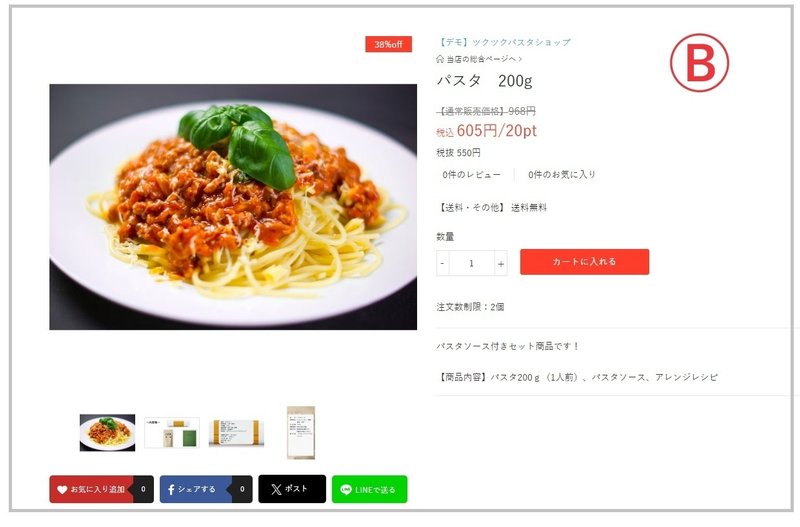
Task: Select the second thumbnail showing package contents
Action: click(x=172, y=433)
